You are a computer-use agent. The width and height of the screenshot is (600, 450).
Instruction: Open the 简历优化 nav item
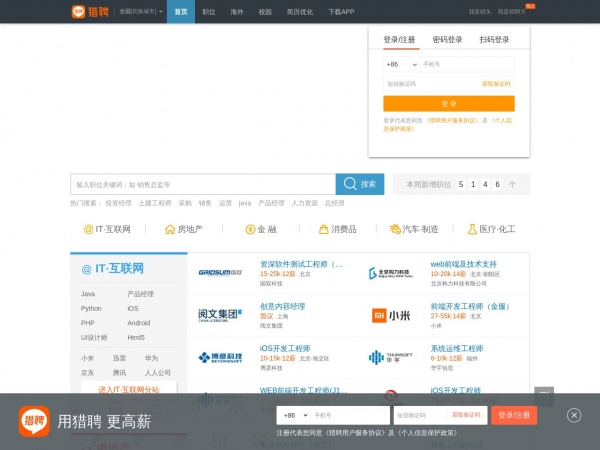pyautogui.click(x=300, y=12)
